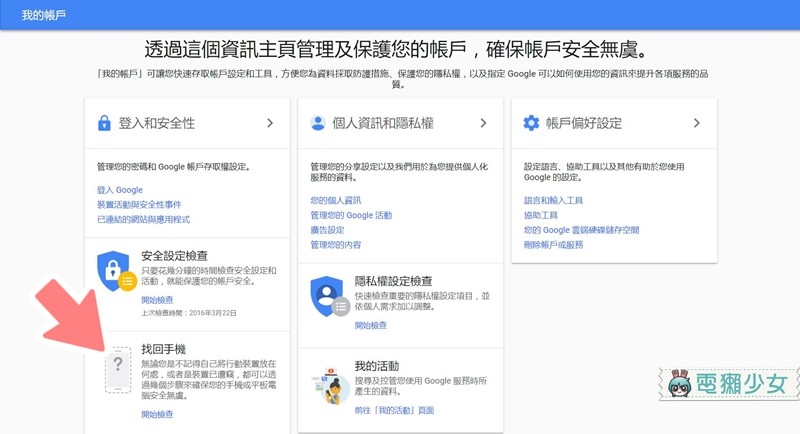Open the 刪除帳戶或服務 link
Screen dimensions: 800x434
553,245
